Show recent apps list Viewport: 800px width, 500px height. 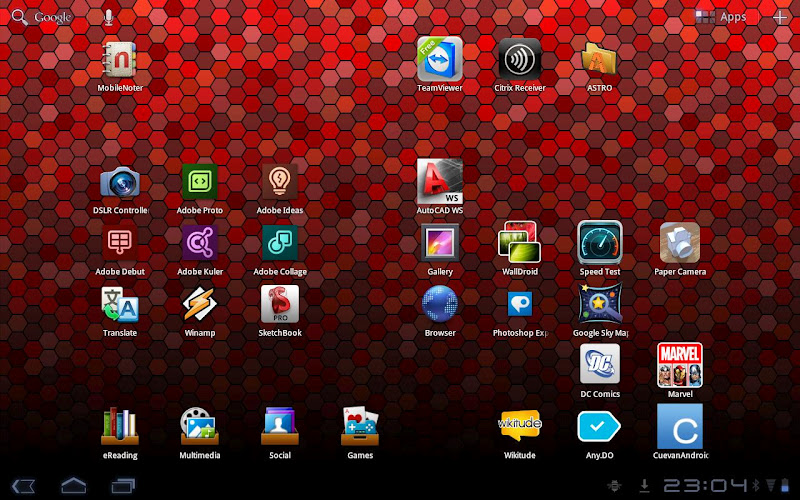coord(123,485)
